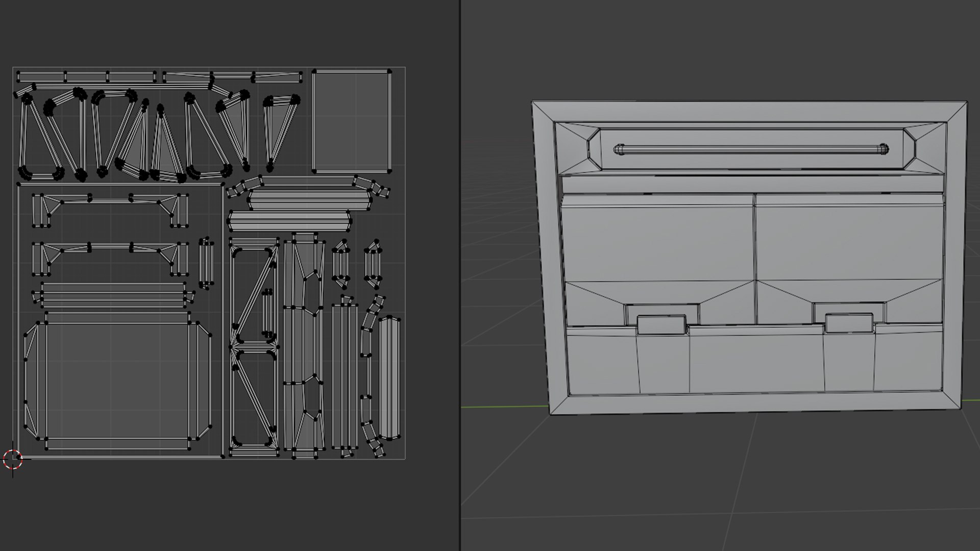
Task: Click the red-white 2D cursor in UV editor
Action: (x=13, y=459)
